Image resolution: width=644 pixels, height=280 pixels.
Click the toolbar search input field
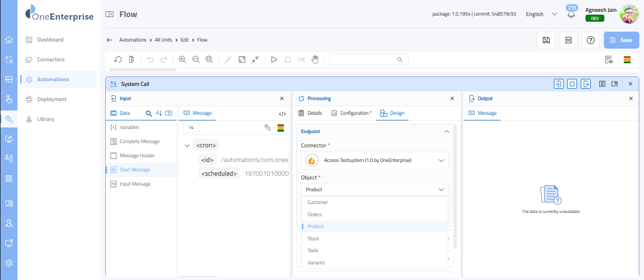(x=363, y=59)
